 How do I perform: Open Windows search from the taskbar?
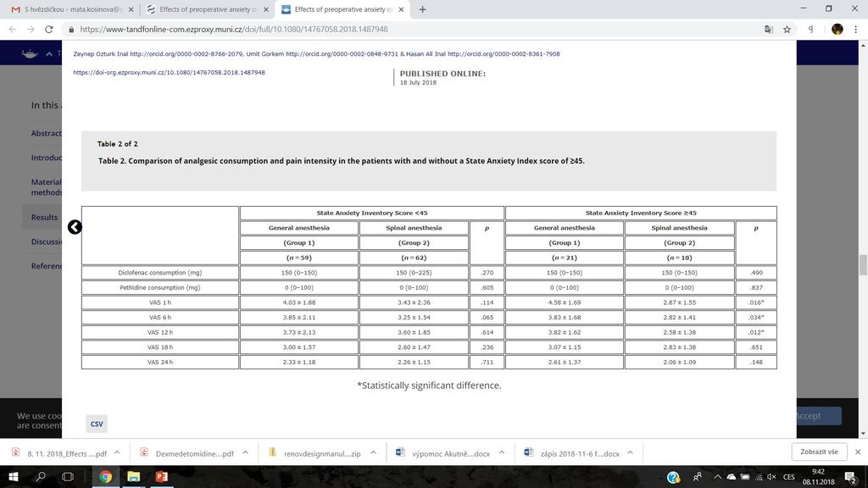pyautogui.click(x=41, y=477)
